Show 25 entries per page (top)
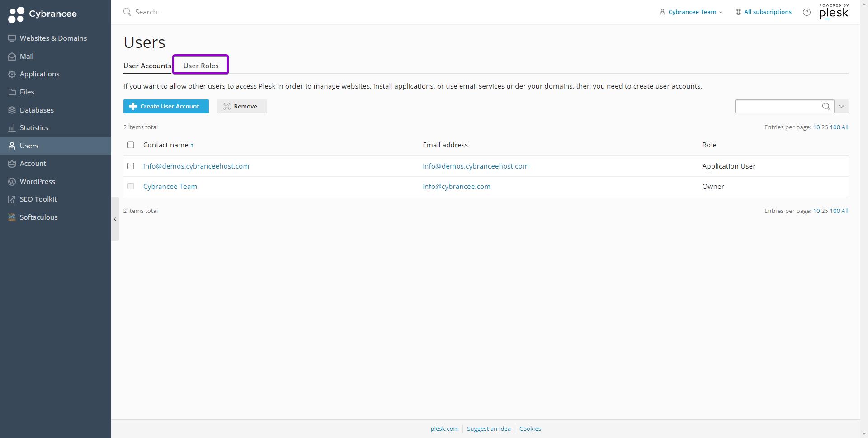The width and height of the screenshot is (868, 438). tap(825, 127)
